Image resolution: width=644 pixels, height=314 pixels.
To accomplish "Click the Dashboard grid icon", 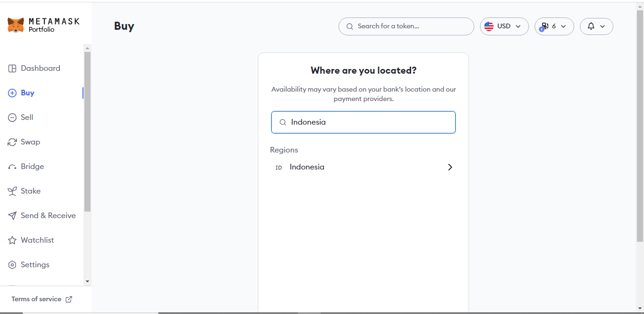I will (12, 68).
